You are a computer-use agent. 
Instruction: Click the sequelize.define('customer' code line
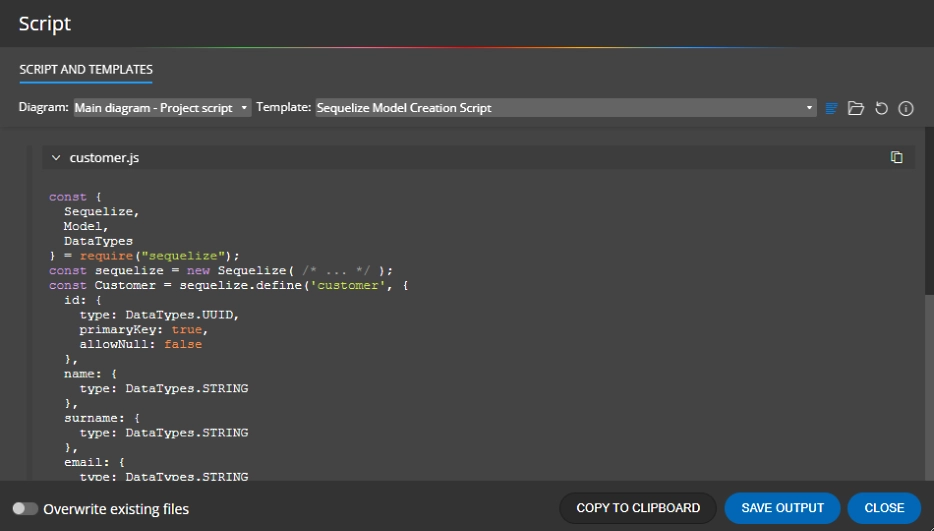(229, 285)
